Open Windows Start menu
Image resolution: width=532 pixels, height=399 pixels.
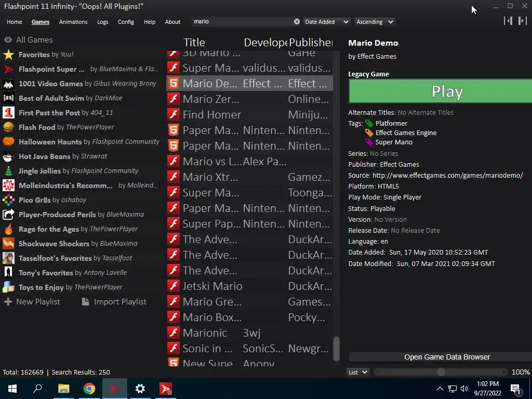pyautogui.click(x=12, y=389)
